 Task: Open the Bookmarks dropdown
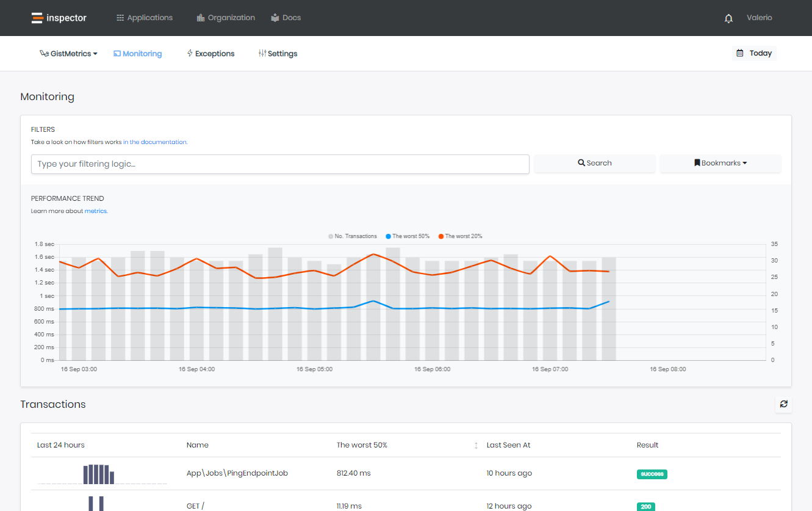(x=720, y=163)
